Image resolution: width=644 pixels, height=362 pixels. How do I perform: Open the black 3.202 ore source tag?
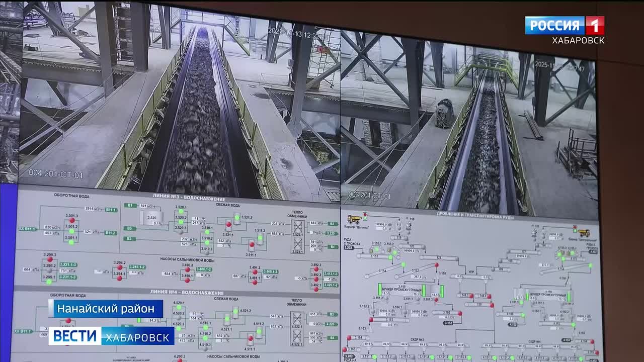coord(348,248)
